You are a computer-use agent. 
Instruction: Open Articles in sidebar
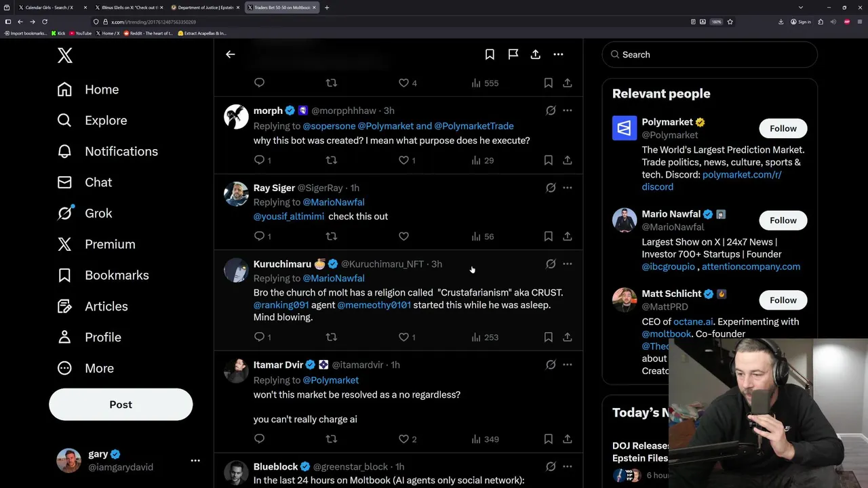pos(93,306)
